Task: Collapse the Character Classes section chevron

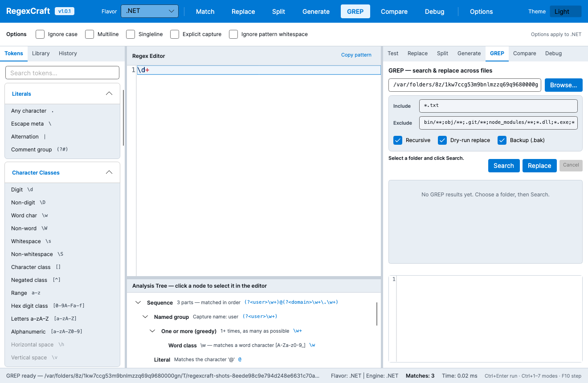Action: [109, 172]
